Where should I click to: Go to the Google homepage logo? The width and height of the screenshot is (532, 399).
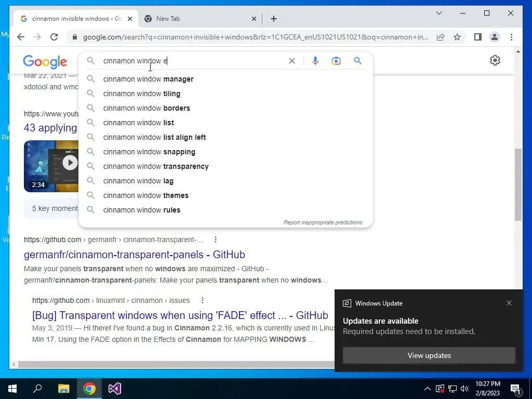(x=45, y=62)
